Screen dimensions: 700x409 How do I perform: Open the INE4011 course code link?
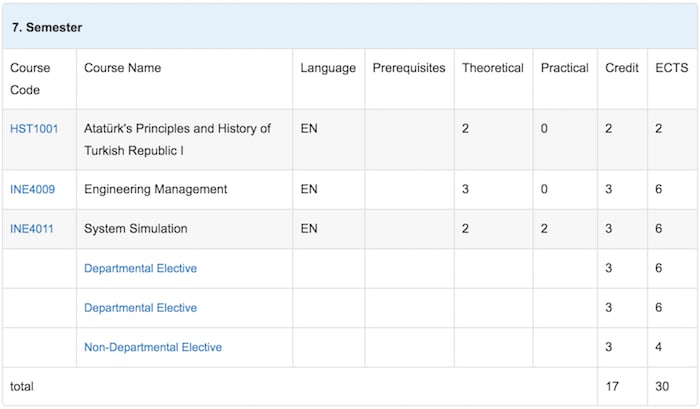32,229
